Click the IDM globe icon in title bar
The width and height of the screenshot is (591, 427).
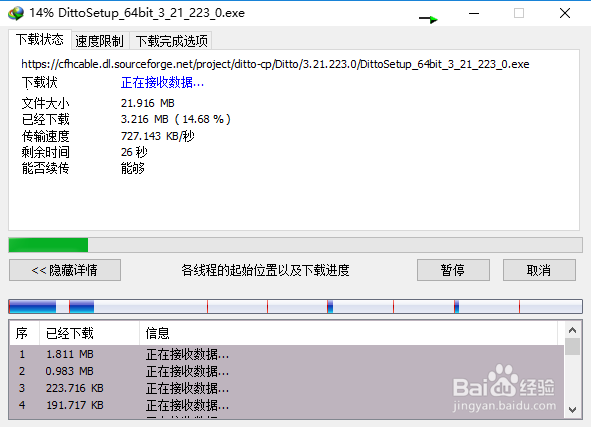(x=16, y=14)
